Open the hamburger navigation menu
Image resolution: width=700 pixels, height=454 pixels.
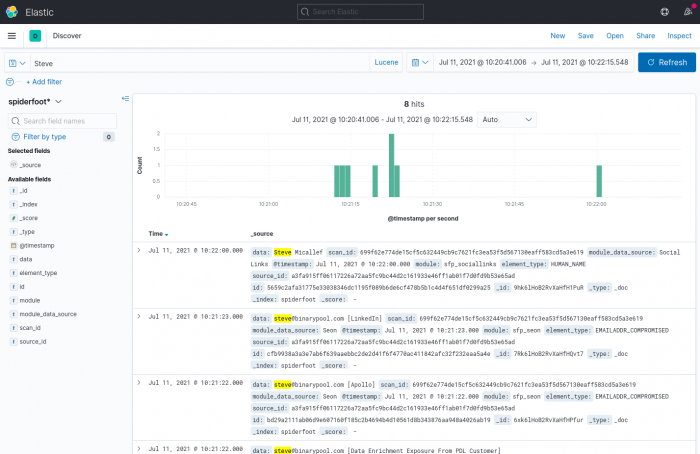12,36
